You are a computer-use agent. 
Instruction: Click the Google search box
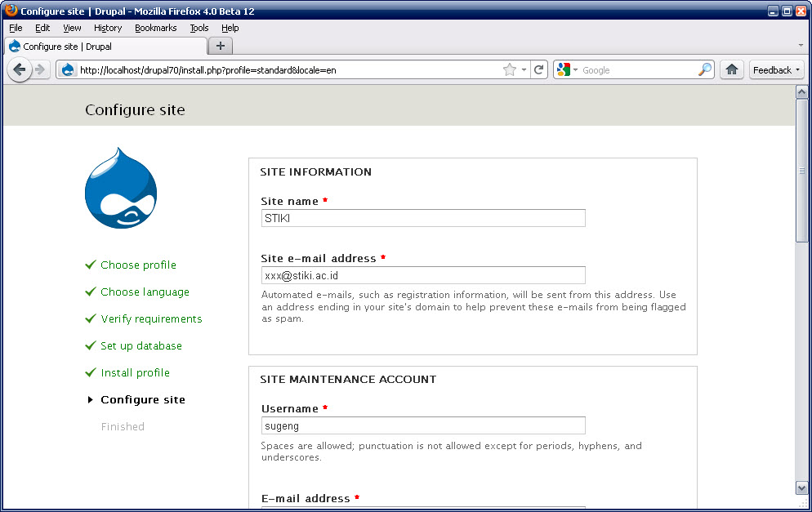(637, 70)
